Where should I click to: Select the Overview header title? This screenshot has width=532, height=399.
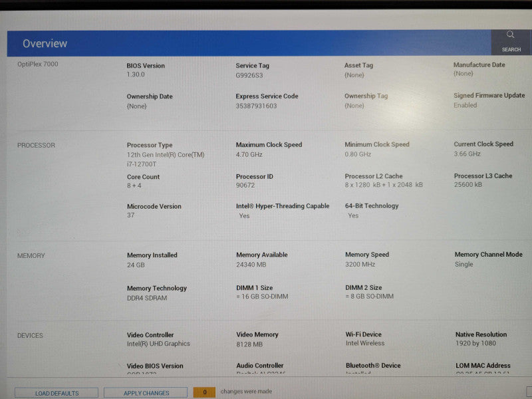[45, 43]
